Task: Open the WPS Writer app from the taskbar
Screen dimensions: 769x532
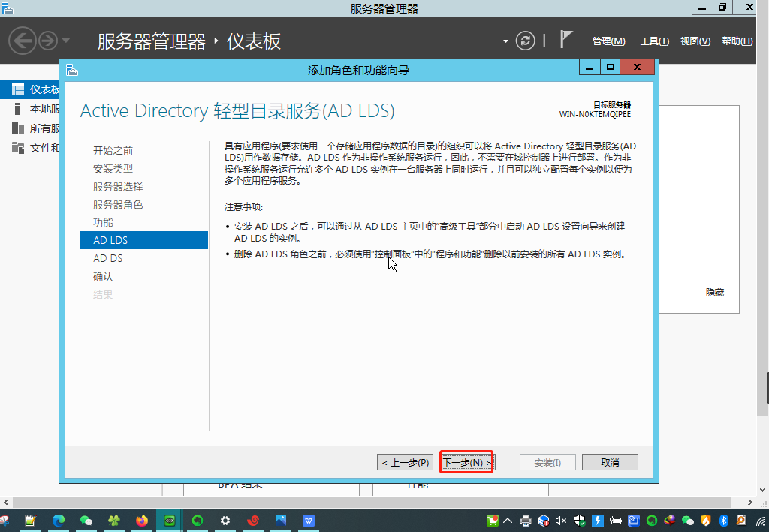Action: (x=309, y=521)
